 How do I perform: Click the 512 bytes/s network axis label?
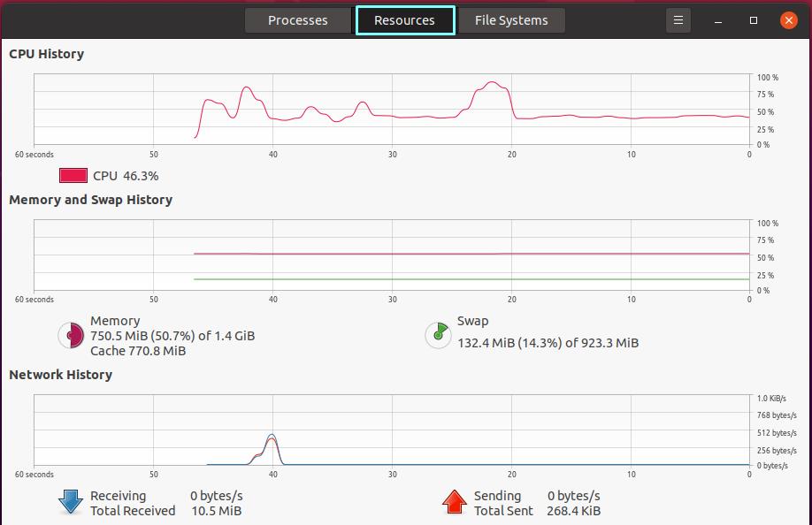pos(777,432)
